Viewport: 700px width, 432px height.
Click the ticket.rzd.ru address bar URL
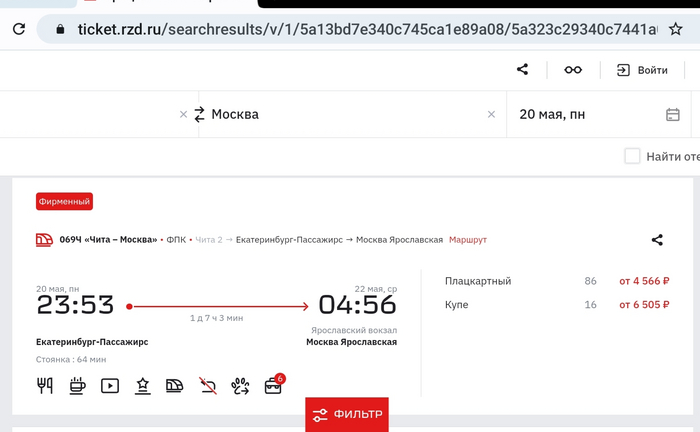(x=367, y=29)
